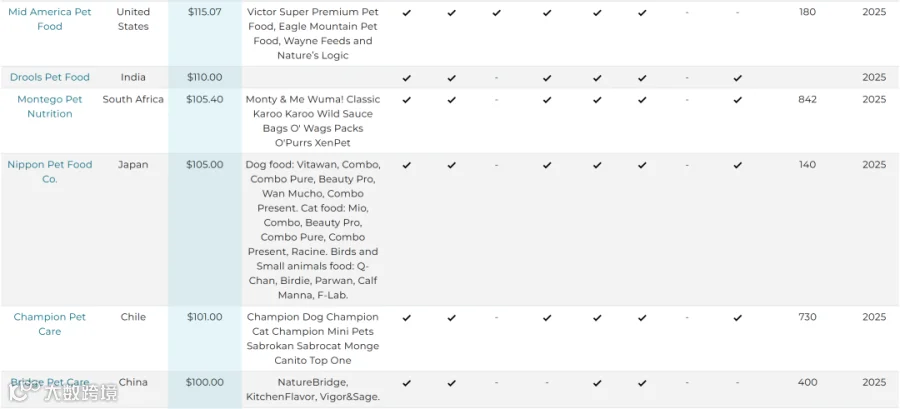Open the Nippon Pet Food Co. link

(49, 172)
